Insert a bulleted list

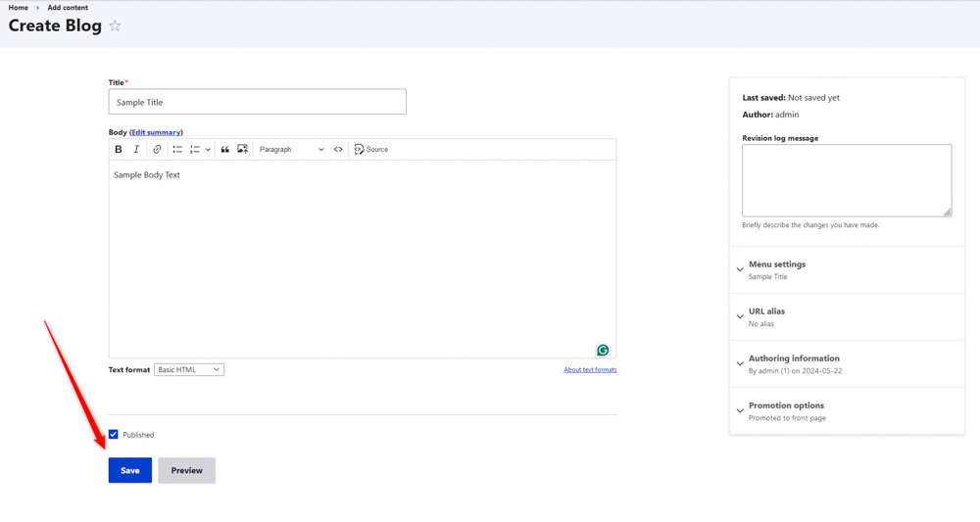(x=177, y=149)
